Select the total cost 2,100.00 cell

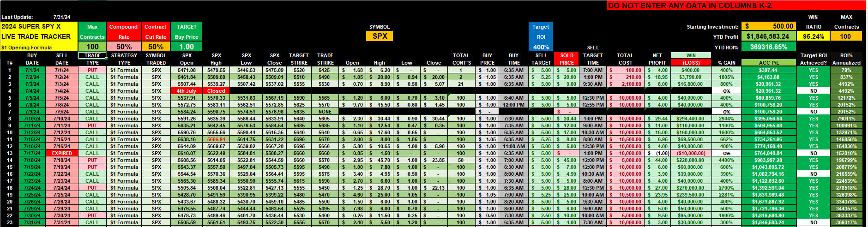(625, 84)
